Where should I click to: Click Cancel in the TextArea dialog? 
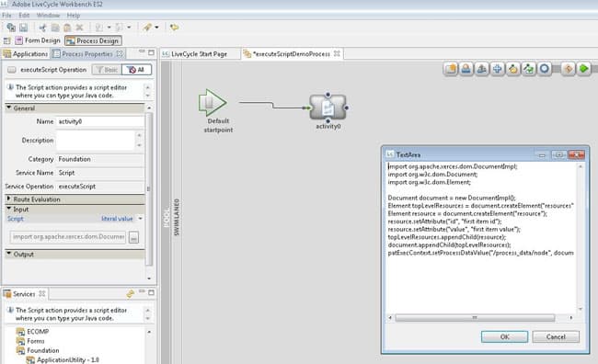(x=556, y=336)
